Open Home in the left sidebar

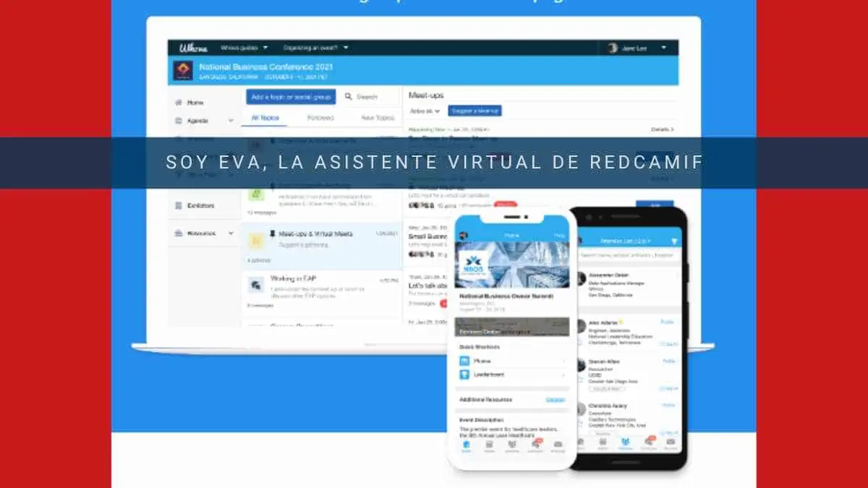tap(195, 103)
